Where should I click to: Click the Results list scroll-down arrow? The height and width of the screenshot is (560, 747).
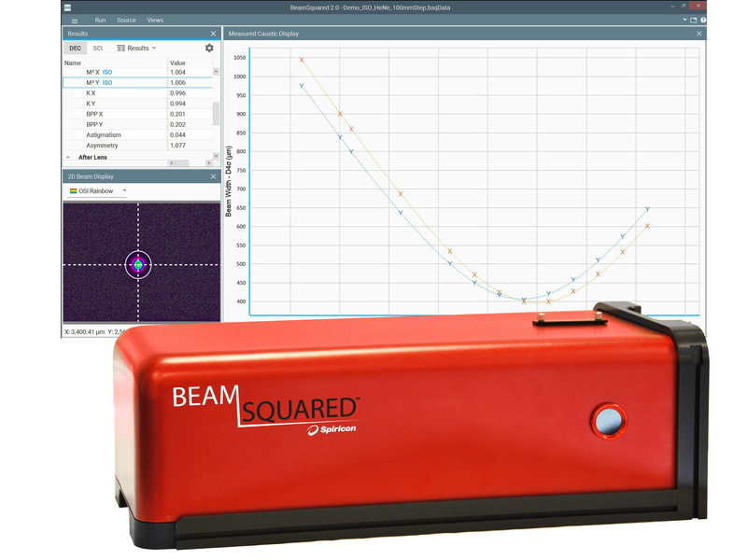coord(216,156)
